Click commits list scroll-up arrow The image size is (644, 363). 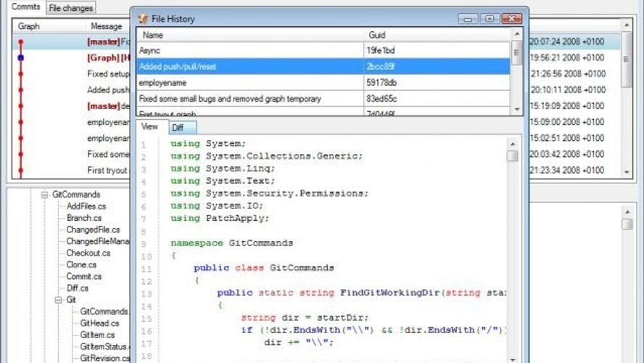click(627, 25)
